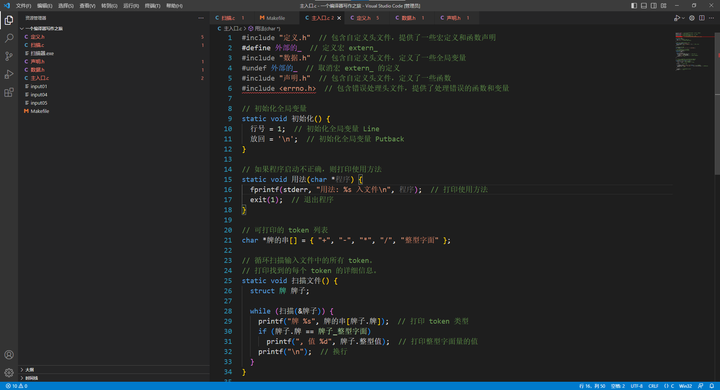Click the split editor right icon
720x390 pixels.
[702, 18]
